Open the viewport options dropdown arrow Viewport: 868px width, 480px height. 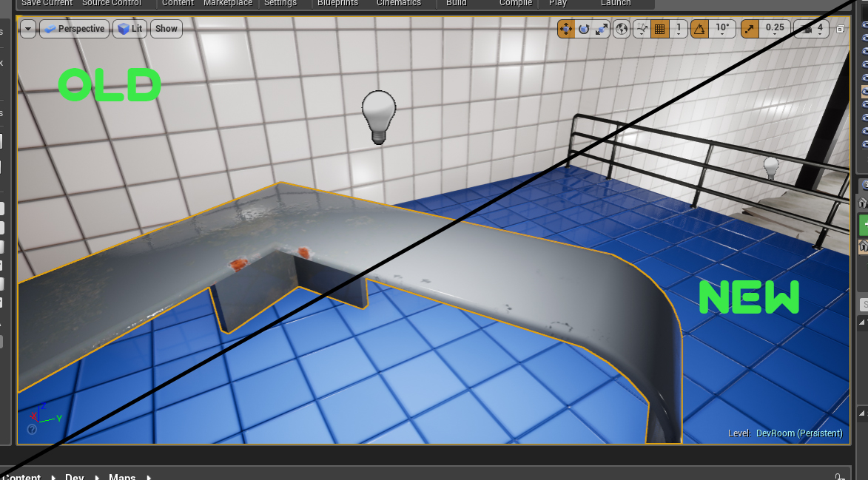click(28, 29)
